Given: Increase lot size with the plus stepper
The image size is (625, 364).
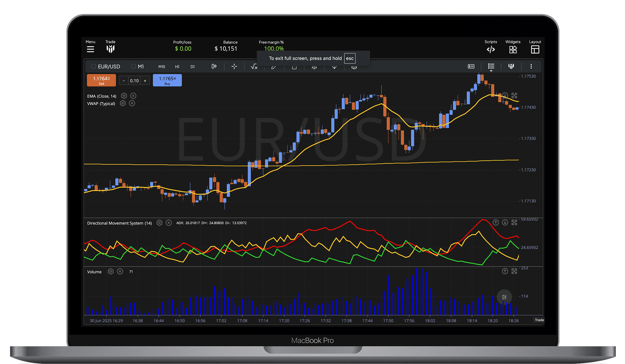Looking at the screenshot, I should point(145,80).
